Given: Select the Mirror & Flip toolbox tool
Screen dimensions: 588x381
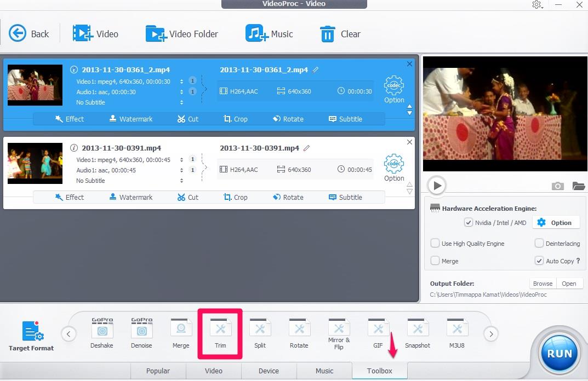Looking at the screenshot, I should coord(339,334).
